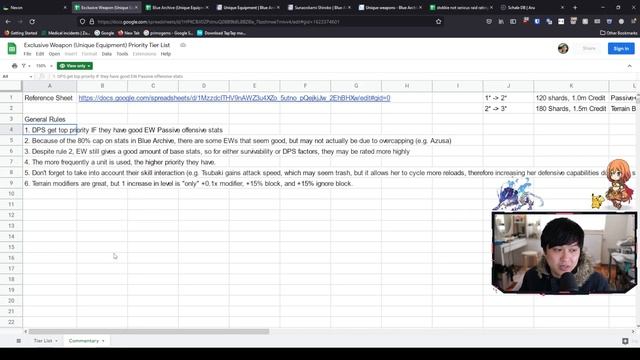This screenshot has width=640, height=360.
Task: Open the Reference Sheet docs.google.com link
Action: click(x=234, y=98)
